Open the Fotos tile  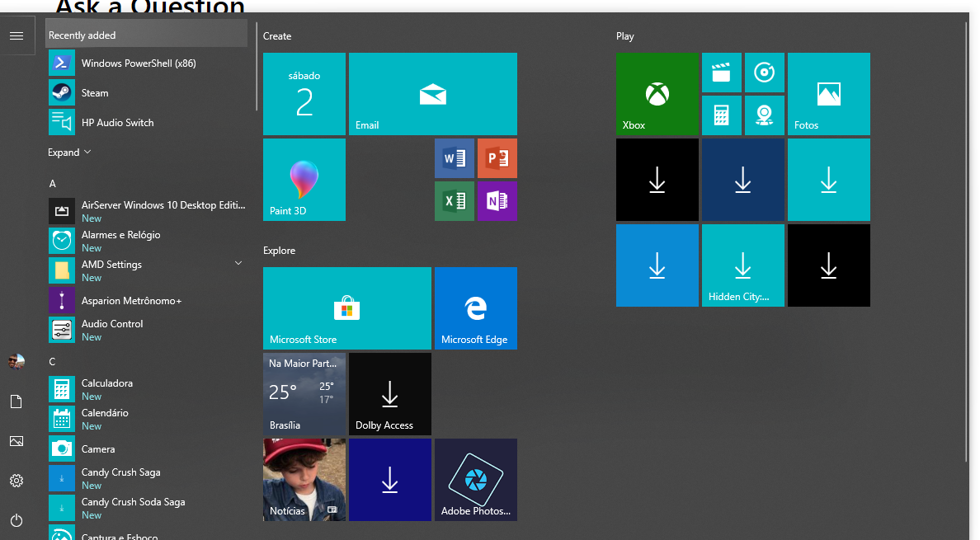coord(829,94)
